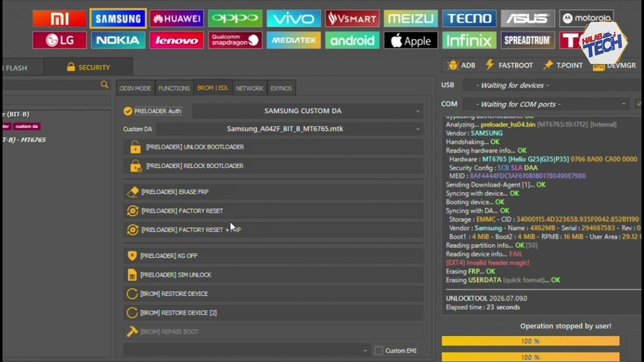Open the Vsmart brand section
The image size is (644, 362).
tap(352, 19)
